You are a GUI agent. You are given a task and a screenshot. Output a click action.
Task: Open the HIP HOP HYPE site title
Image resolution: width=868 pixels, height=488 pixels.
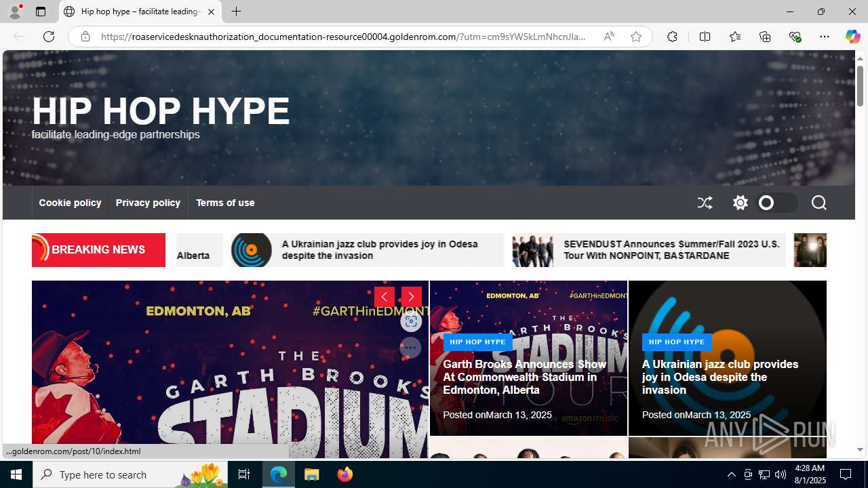(x=161, y=110)
